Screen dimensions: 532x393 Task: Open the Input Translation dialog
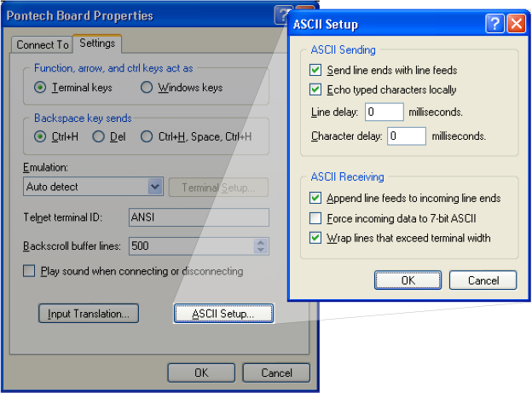click(88, 314)
